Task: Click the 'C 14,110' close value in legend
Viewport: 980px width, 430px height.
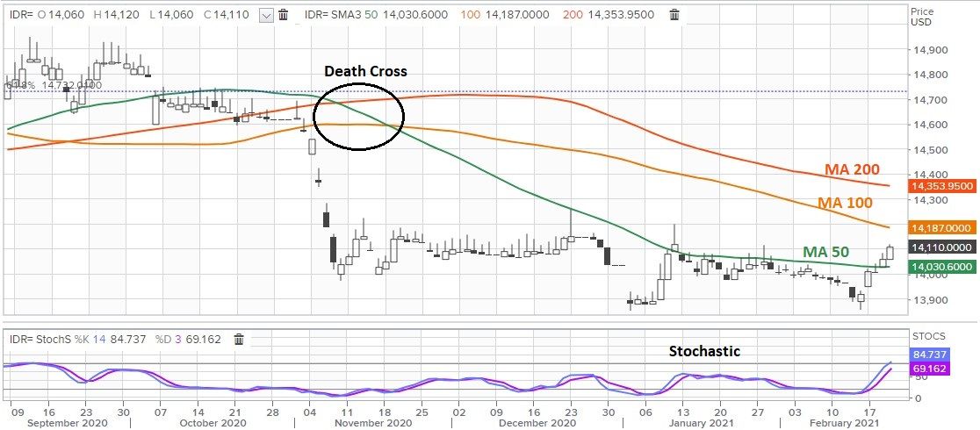Action: pos(227,15)
